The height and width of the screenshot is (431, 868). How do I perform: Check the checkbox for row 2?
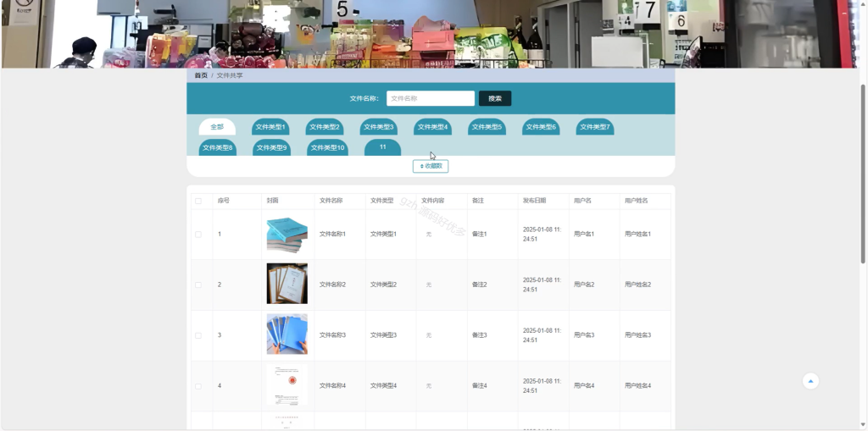(198, 285)
